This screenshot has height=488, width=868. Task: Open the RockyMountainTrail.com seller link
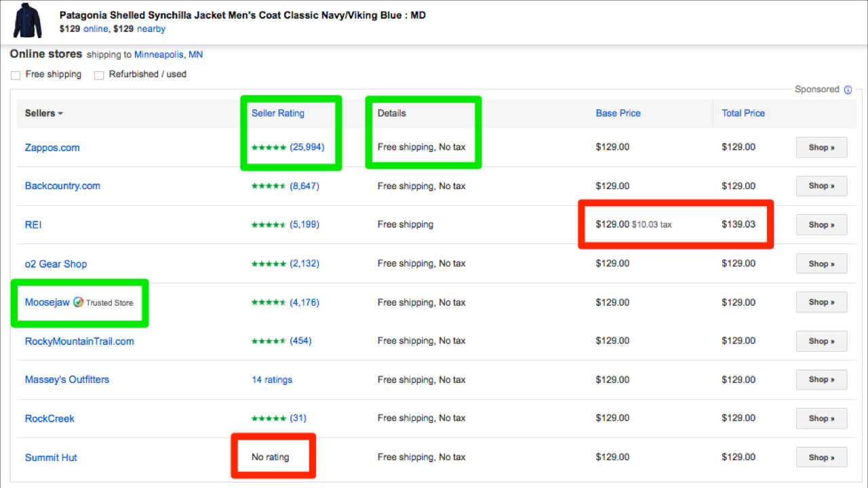click(79, 341)
